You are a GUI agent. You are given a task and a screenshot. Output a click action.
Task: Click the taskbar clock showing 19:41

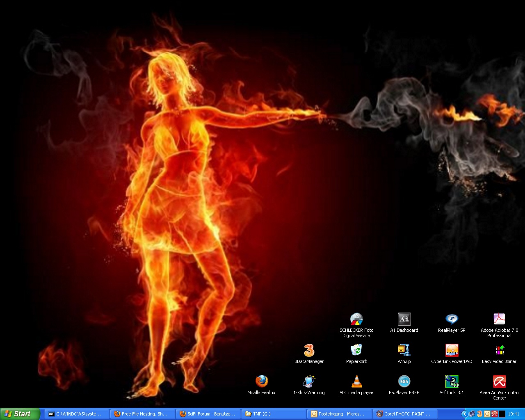coord(514,414)
